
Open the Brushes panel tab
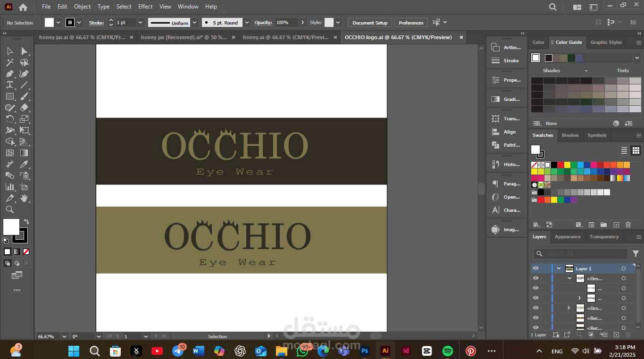tap(570, 135)
